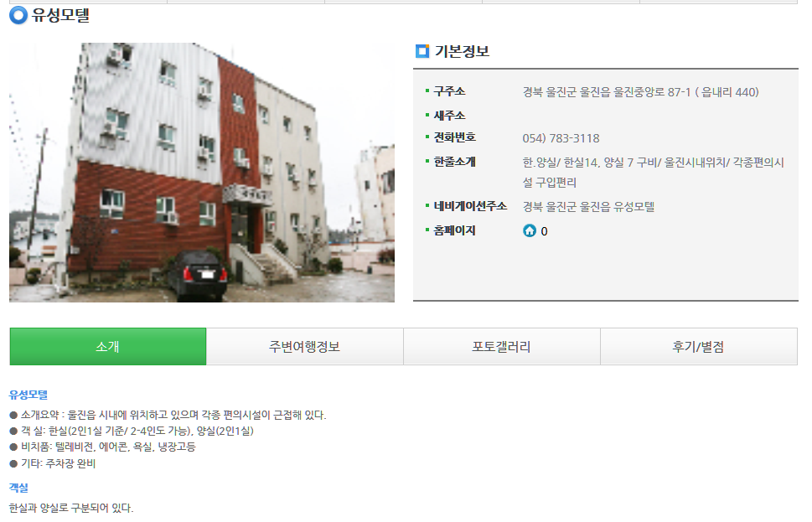Click the 한줄소개 description text
This screenshot has width=812, height=522.
point(653,173)
